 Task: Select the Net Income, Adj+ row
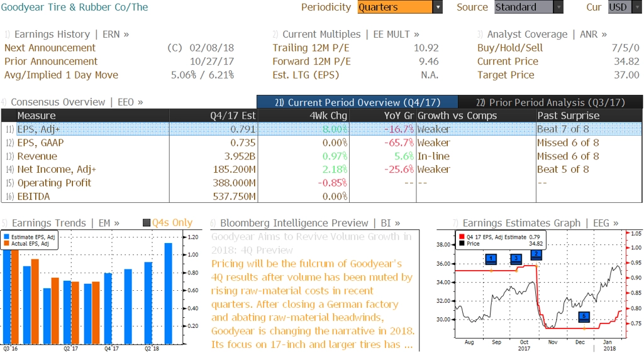pos(321,169)
